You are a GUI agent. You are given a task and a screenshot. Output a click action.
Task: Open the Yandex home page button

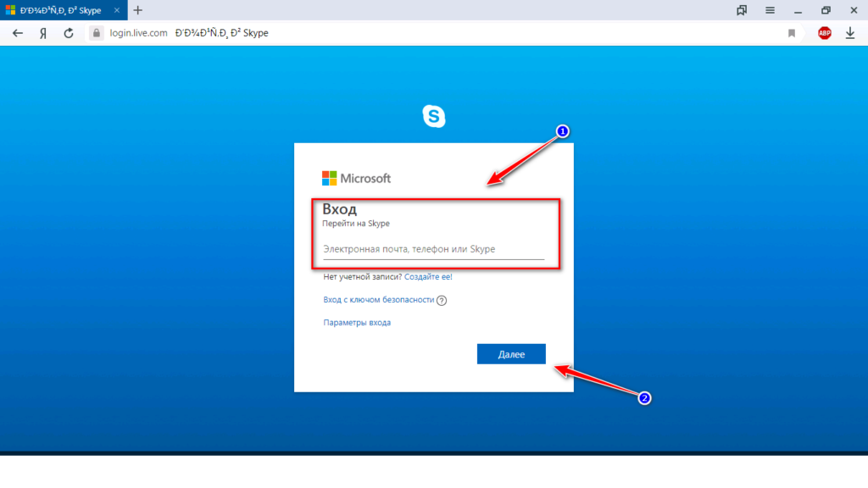click(42, 33)
